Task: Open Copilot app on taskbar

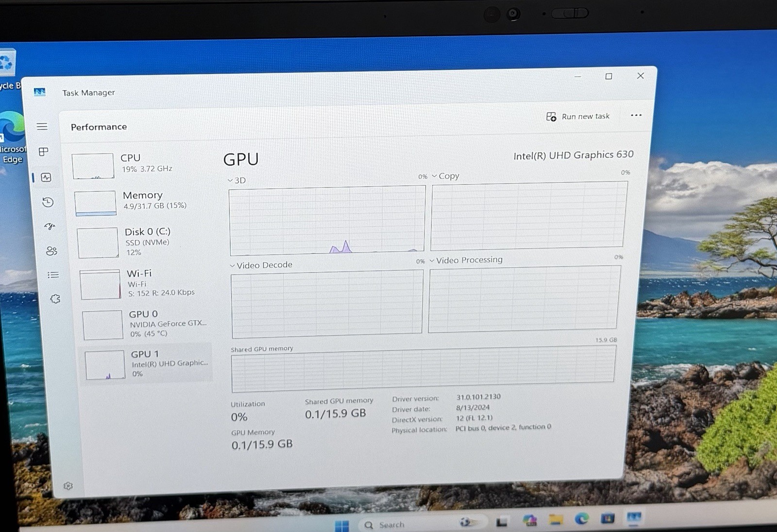Action: point(529,521)
